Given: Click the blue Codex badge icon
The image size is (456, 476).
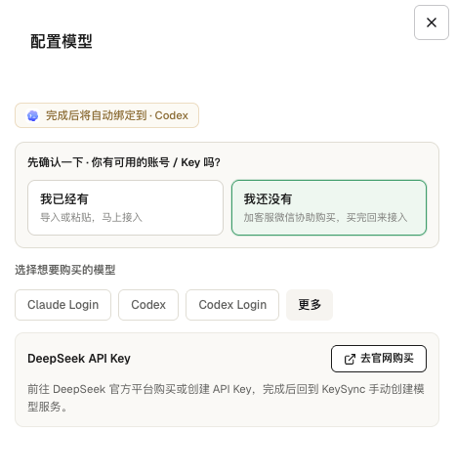Looking at the screenshot, I should pos(32,115).
